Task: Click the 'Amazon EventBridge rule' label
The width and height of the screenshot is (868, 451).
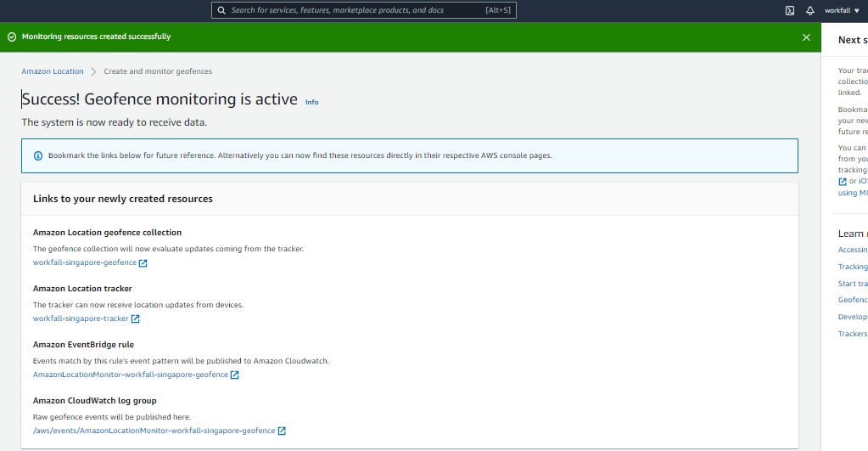Action: click(x=84, y=345)
